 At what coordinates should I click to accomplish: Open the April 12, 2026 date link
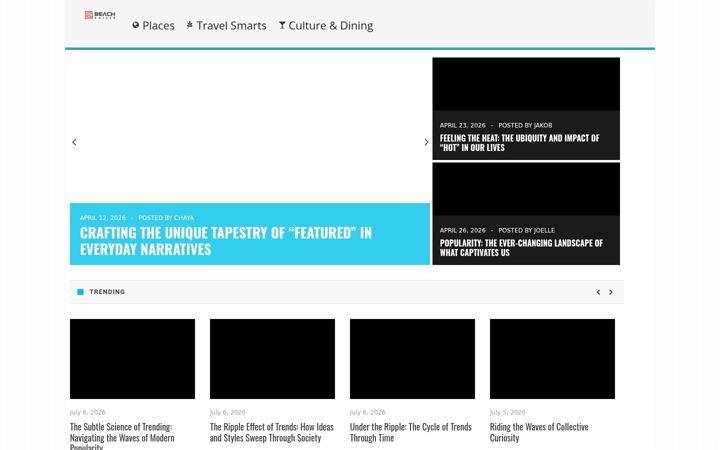point(102,218)
